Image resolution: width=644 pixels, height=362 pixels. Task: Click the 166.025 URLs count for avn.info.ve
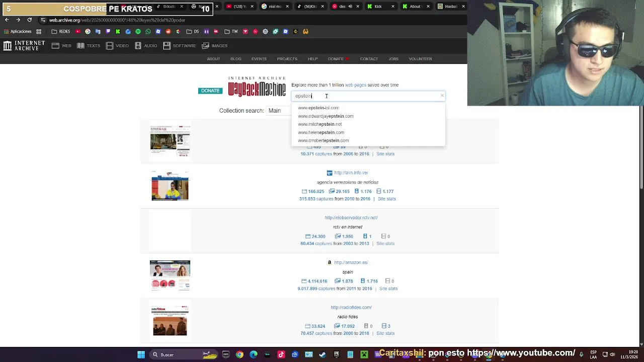[312, 192]
